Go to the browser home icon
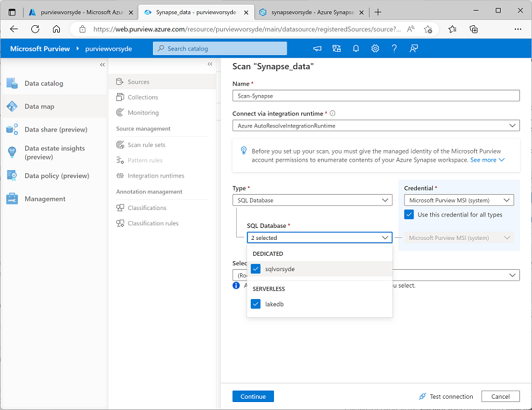Image resolution: width=532 pixels, height=410 pixels. 57,29
